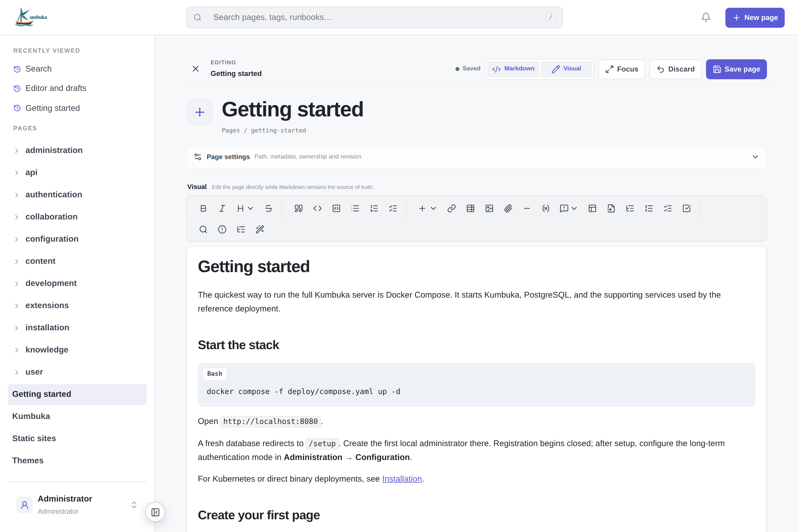
Task: Insert a variable with the (x) icon
Action: click(546, 208)
